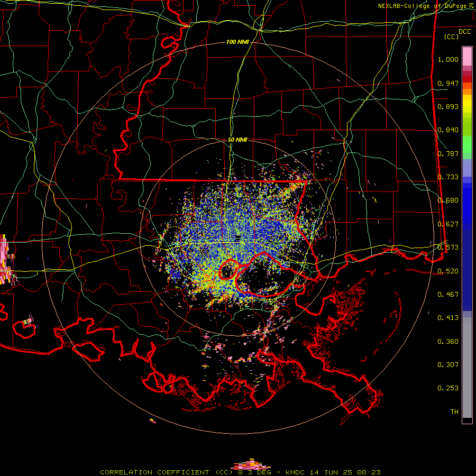476x476 pixels.
Task: Click the 100 NMI range ring label
Action: click(237, 42)
